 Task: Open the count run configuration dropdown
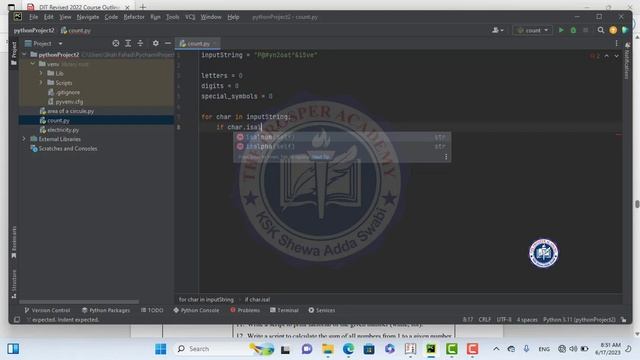tap(533, 30)
